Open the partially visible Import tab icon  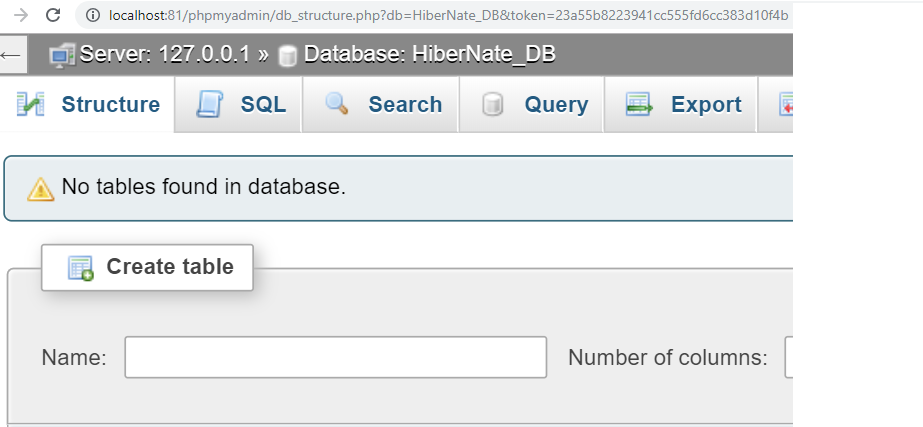pyautogui.click(x=786, y=104)
